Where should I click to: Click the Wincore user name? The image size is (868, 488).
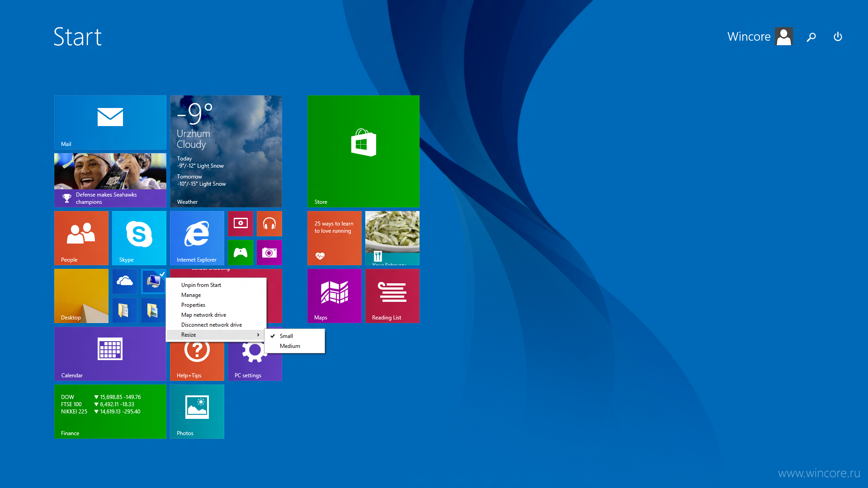(749, 37)
